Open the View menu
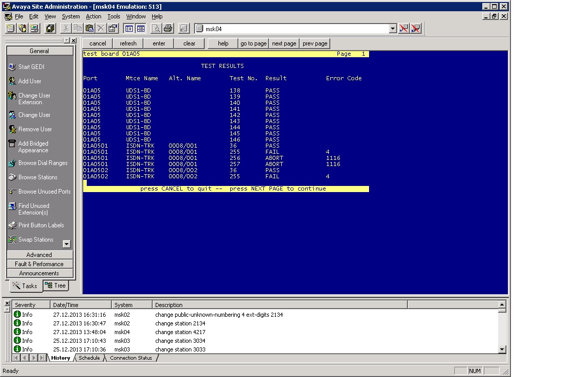This screenshot has width=588, height=377. [50, 16]
